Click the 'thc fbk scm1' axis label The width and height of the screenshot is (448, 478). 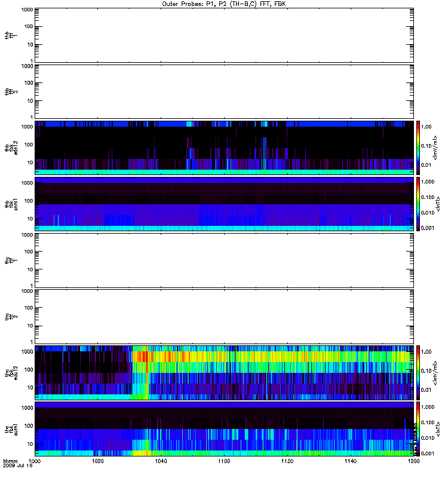click(x=11, y=429)
